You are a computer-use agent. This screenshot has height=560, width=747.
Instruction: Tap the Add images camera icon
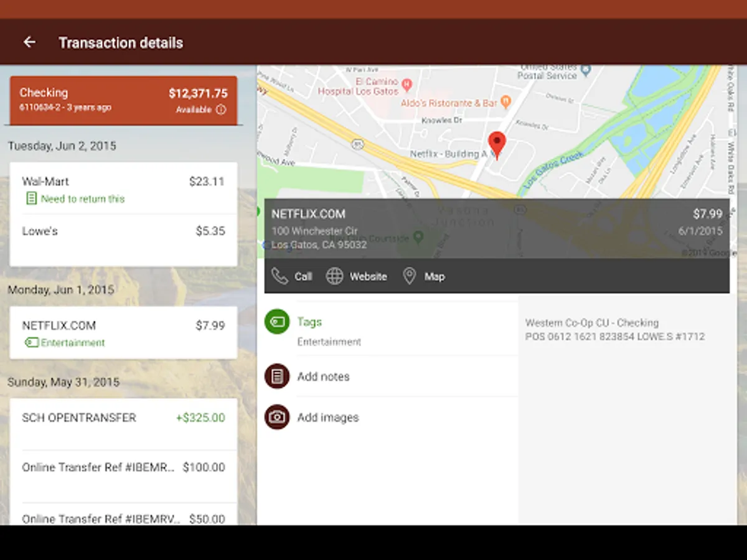(277, 418)
